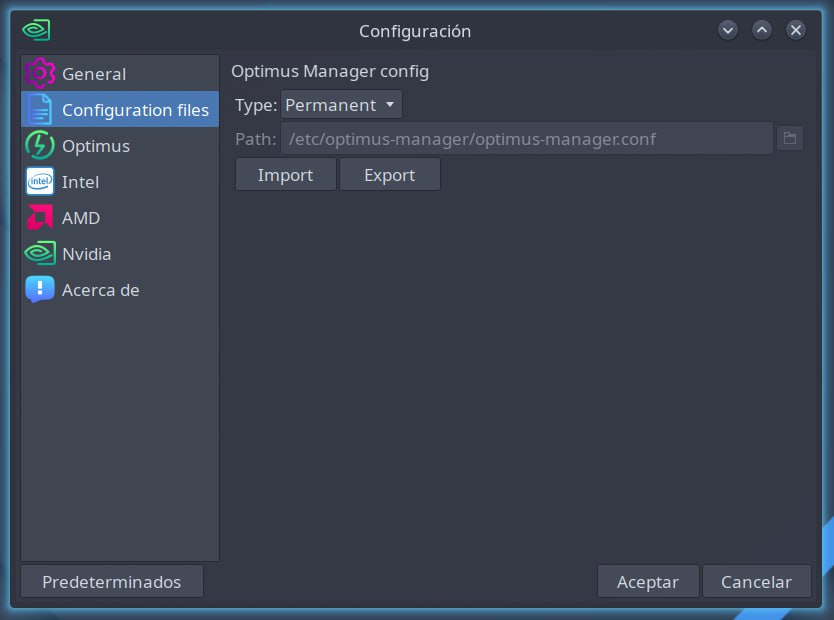Screen dimensions: 834x620
Task: Click the AMD logo icon
Action: pyautogui.click(x=40, y=217)
